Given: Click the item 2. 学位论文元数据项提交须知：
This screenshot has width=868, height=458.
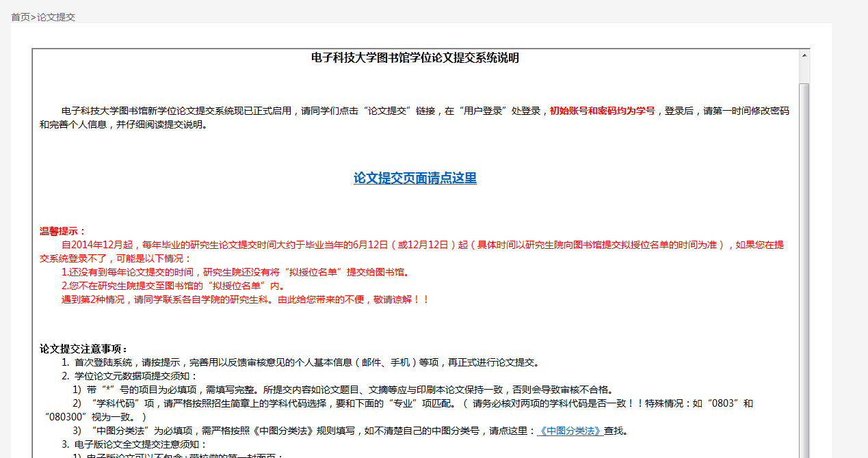Looking at the screenshot, I should pos(129,376).
